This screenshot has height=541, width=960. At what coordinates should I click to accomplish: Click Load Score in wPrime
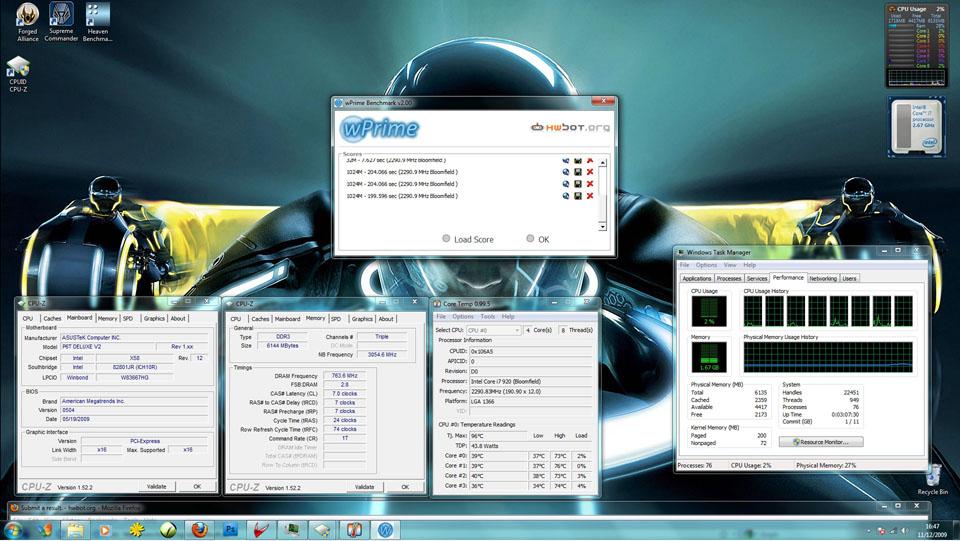point(468,239)
